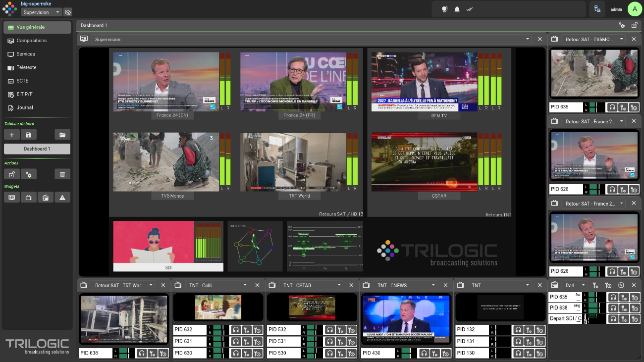Click the radio widget header wrench-gear icon
Image resolution: width=644 pixels, height=362 pixels.
596,285
